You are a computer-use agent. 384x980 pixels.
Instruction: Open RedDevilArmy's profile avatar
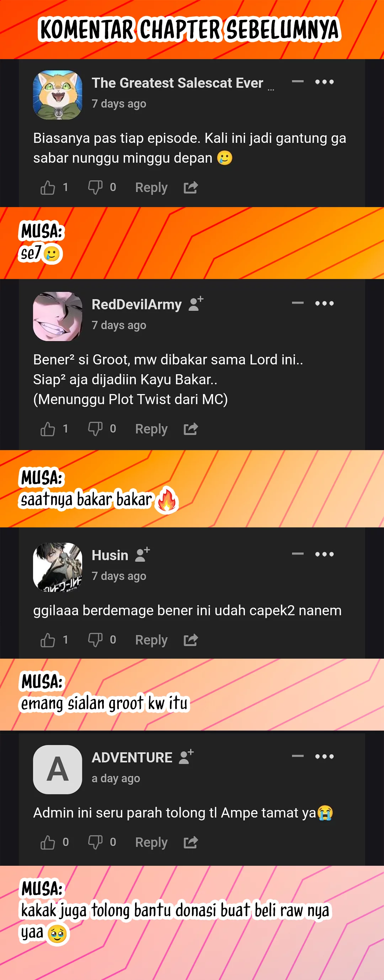pyautogui.click(x=57, y=316)
